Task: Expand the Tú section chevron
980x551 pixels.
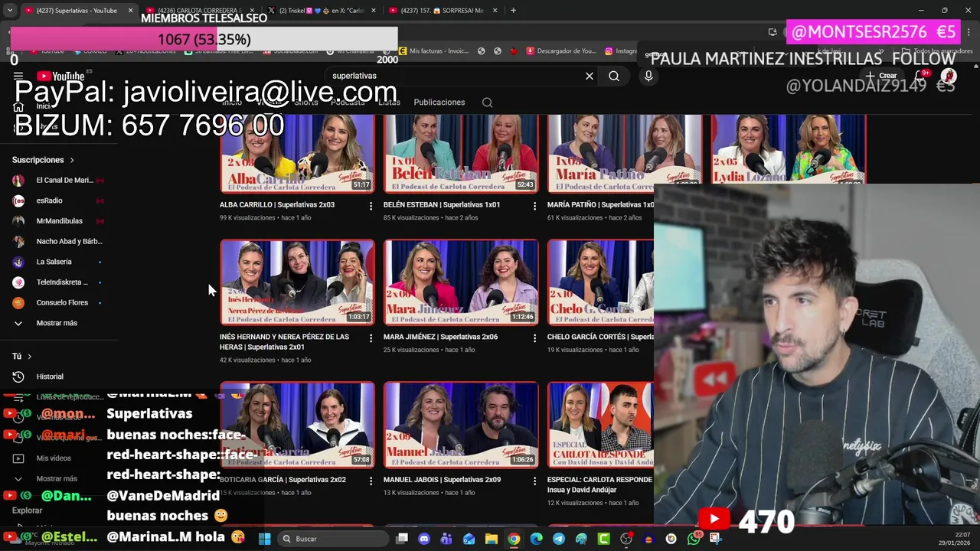Action: tap(29, 357)
